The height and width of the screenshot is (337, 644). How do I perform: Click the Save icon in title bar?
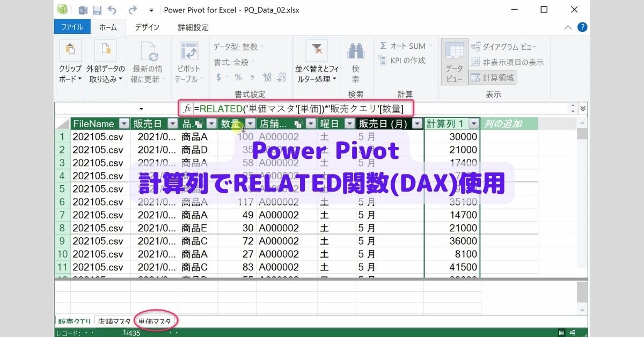(97, 10)
